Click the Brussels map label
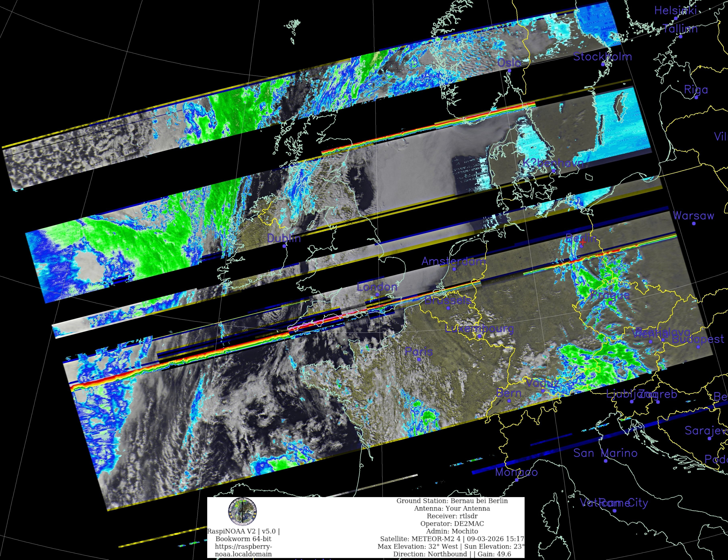The height and width of the screenshot is (560, 728). (448, 300)
